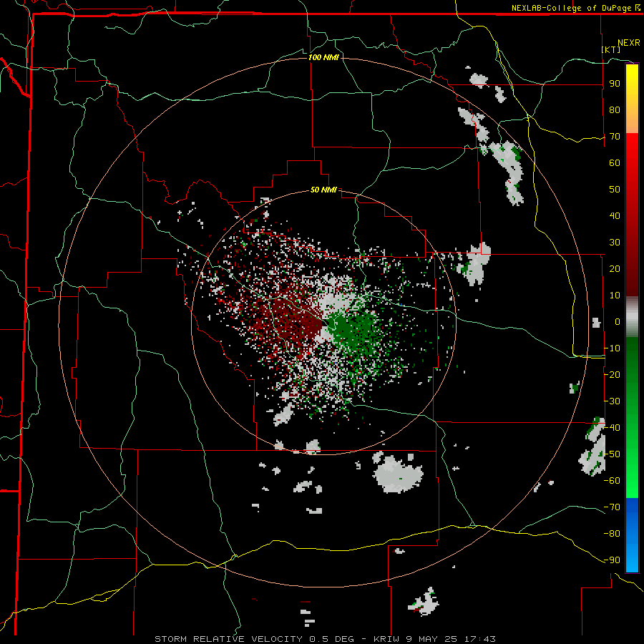644x644 pixels.
Task: Click the 80 knot scale label
Action: coord(615,109)
